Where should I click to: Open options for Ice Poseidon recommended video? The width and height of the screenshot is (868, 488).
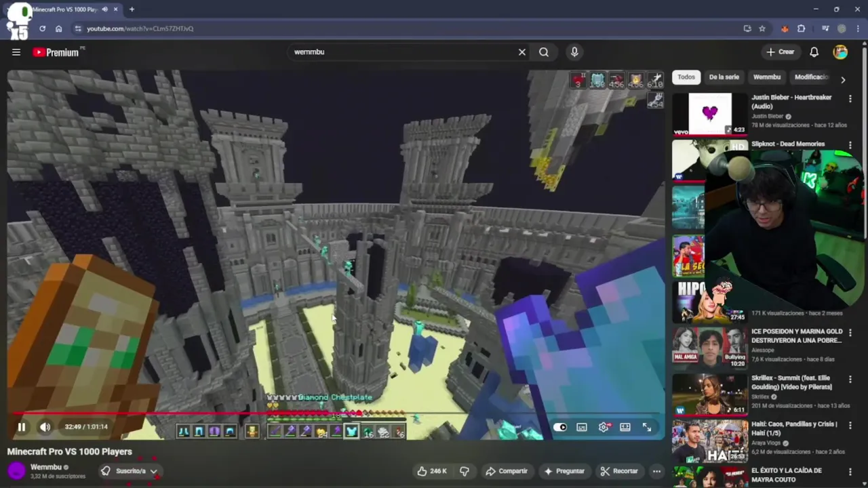(850, 333)
